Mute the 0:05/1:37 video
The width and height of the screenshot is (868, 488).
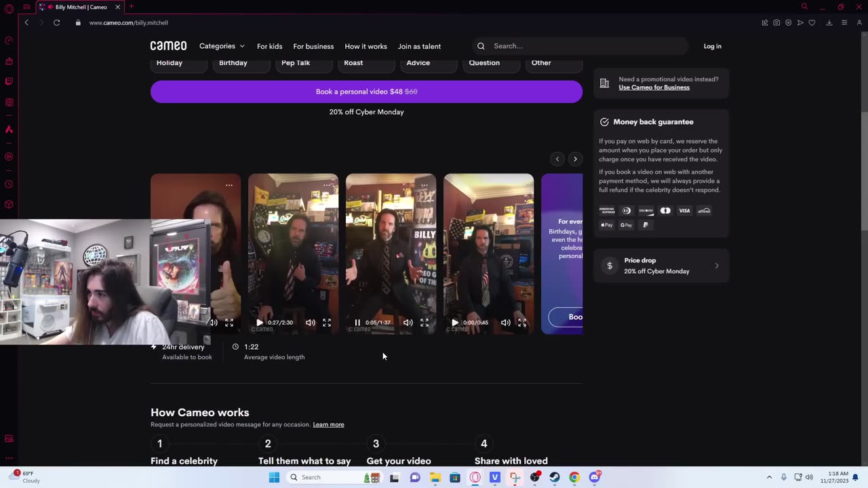point(408,323)
